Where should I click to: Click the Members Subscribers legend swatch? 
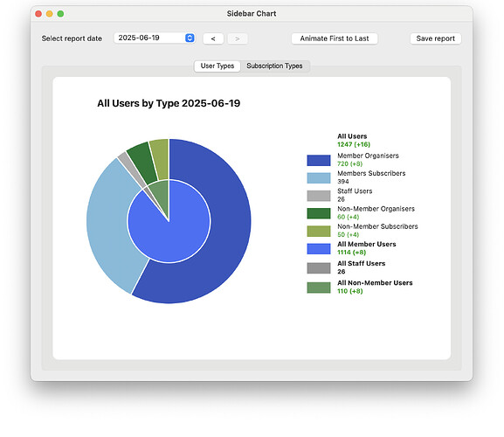pyautogui.click(x=319, y=177)
